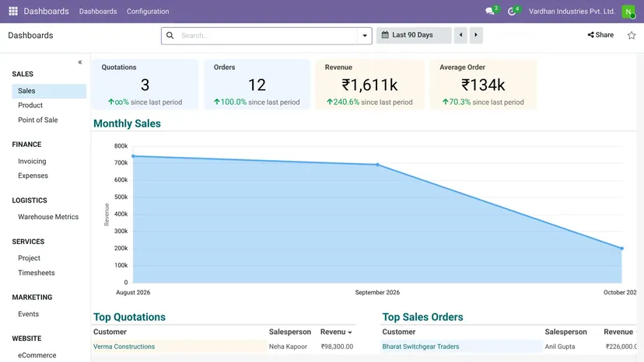The image size is (644, 362).
Task: Click Salesperson header in Top Quotations
Action: click(290, 332)
